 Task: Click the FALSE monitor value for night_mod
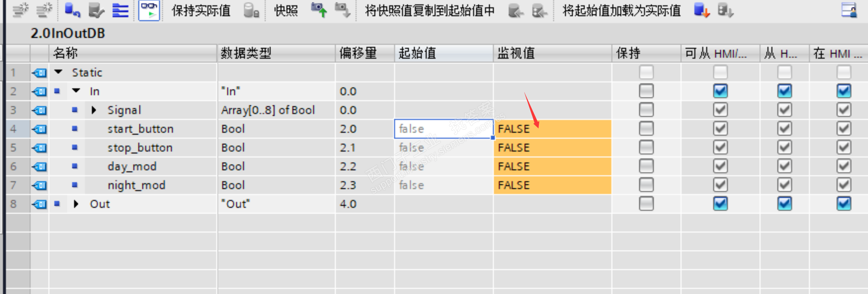click(553, 185)
